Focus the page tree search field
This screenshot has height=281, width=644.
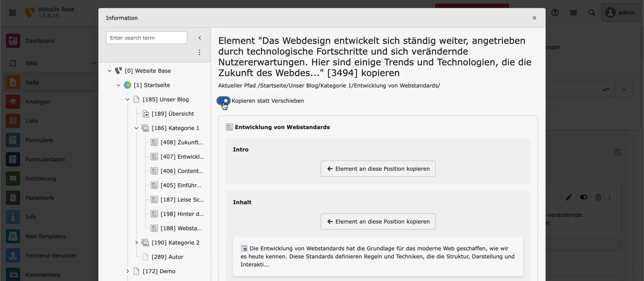[x=147, y=38]
